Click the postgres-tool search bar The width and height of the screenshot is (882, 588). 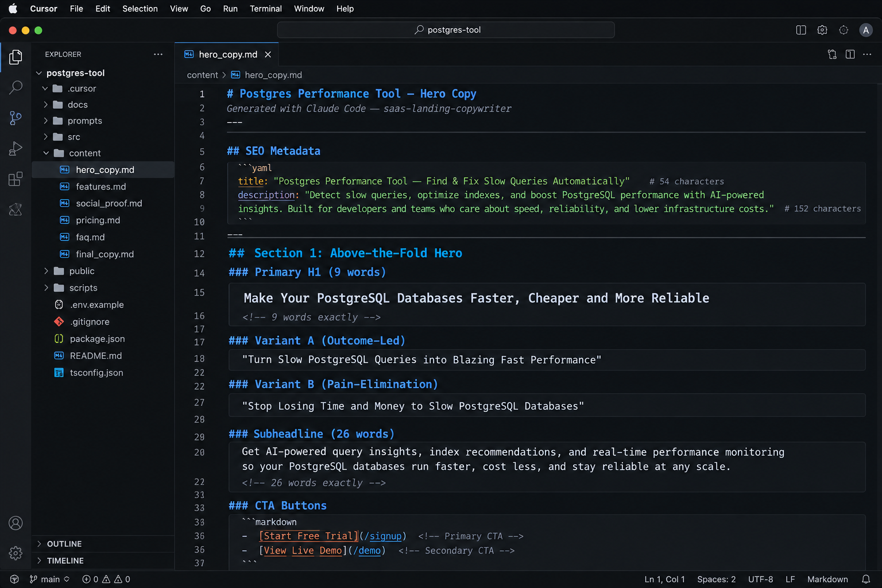446,30
